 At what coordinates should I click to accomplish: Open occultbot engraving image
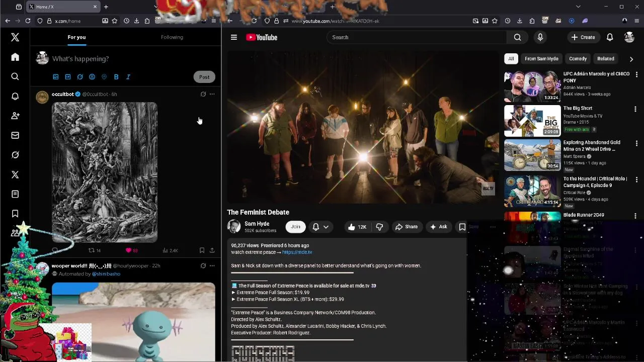point(105,172)
